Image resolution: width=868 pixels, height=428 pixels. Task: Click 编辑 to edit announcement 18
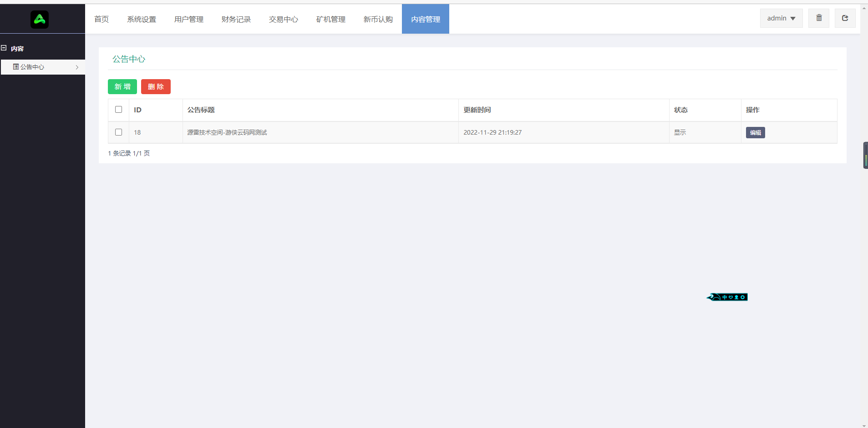point(756,132)
